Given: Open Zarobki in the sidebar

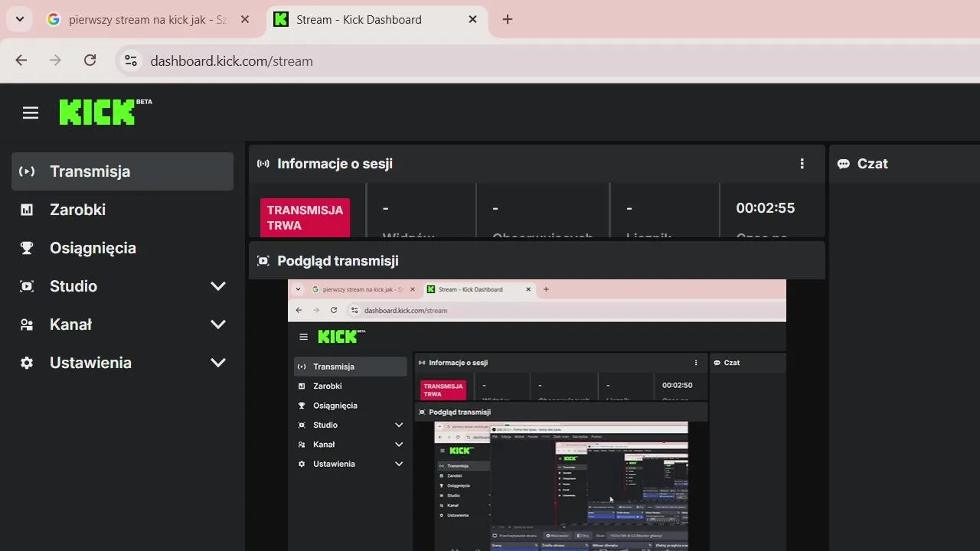Looking at the screenshot, I should (122, 210).
